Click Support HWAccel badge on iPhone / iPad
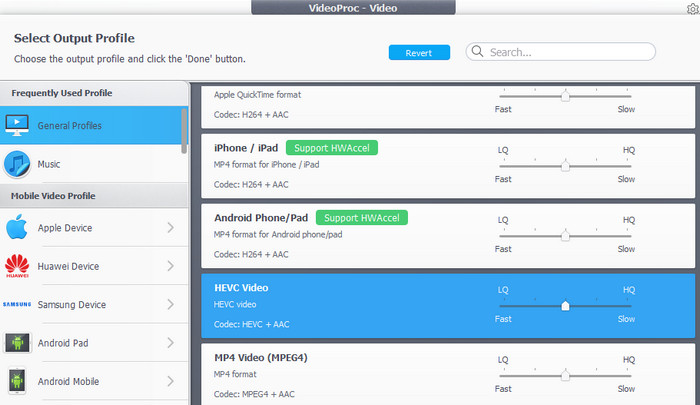Viewport: 700px width, 405px height. tap(332, 148)
